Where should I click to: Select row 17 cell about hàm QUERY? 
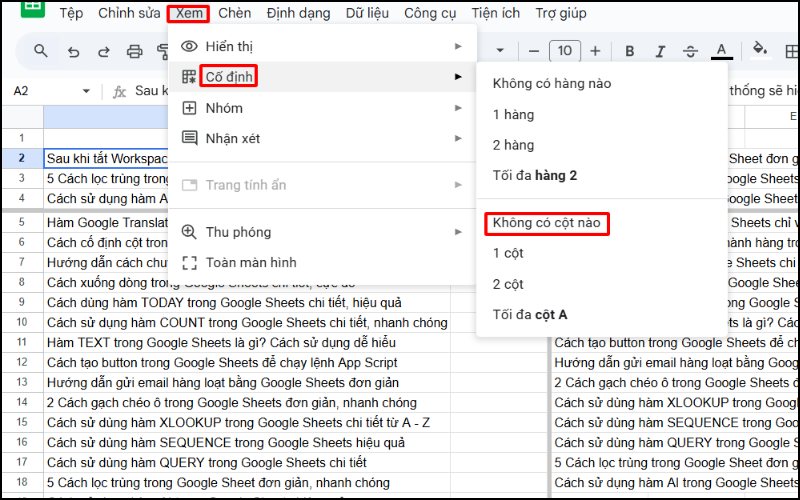[x=247, y=463]
